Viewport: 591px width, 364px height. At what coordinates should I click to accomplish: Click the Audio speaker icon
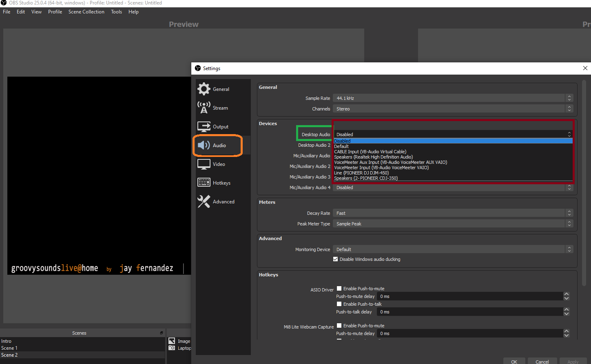coord(204,146)
